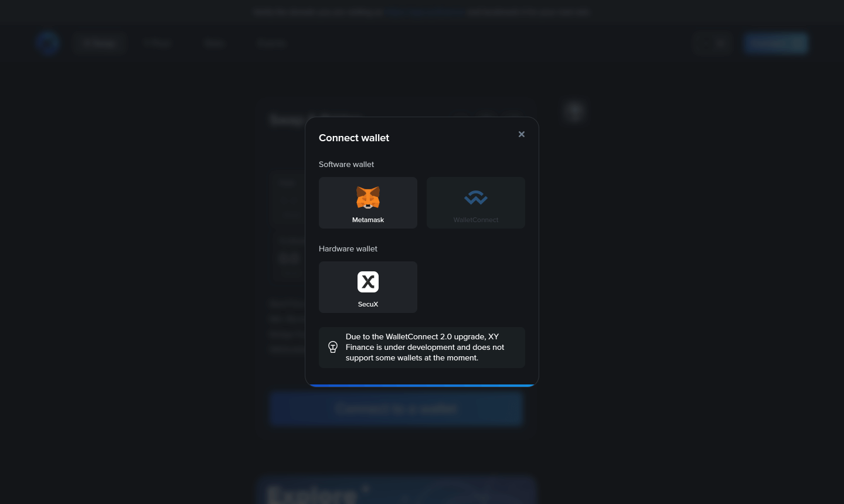Close the Connect wallet dialog
Image resolution: width=844 pixels, height=504 pixels.
(x=522, y=134)
